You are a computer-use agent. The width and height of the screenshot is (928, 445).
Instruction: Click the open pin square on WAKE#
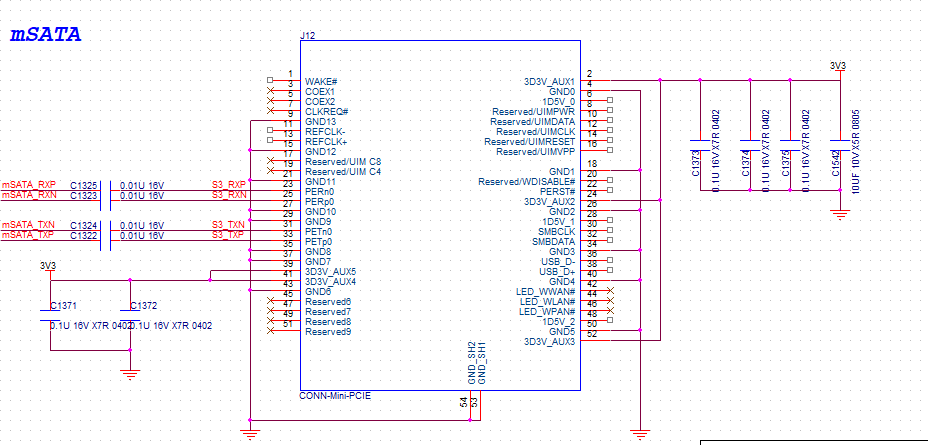coord(270,80)
